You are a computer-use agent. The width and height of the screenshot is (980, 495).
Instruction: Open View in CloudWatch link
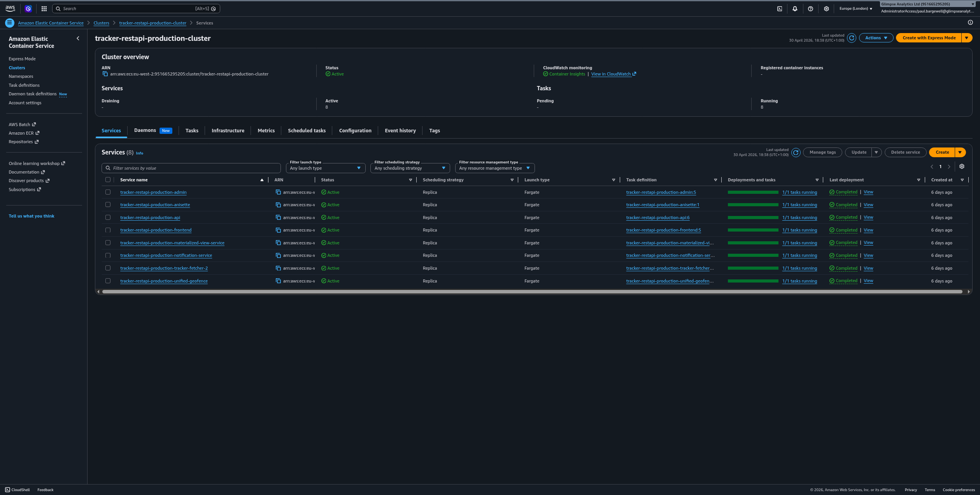coord(614,74)
